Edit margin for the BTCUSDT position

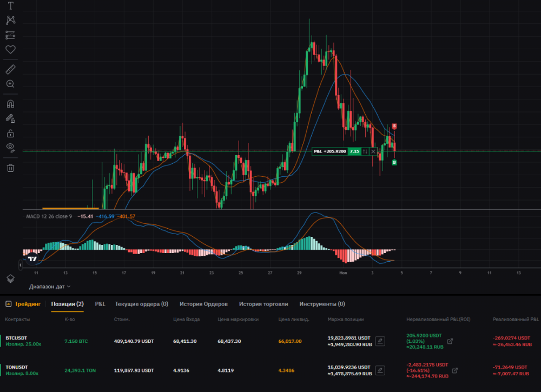pos(380,341)
